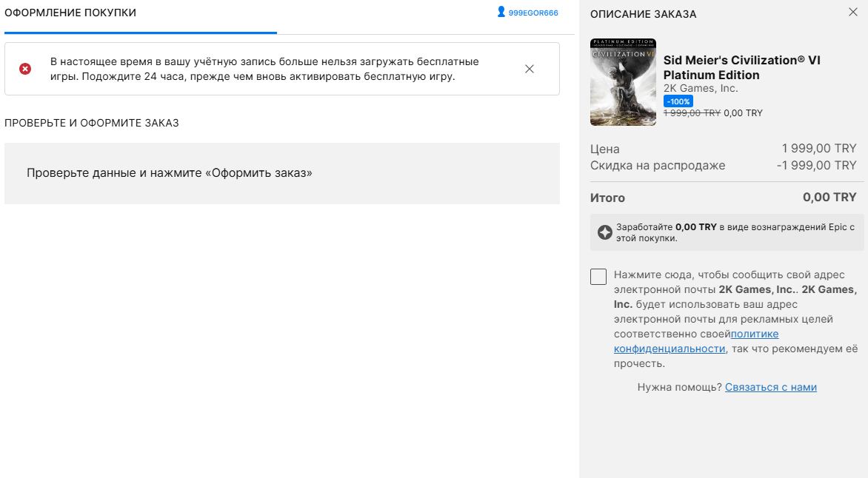Click the struck-through 1 999,00 TRY price

pos(692,113)
